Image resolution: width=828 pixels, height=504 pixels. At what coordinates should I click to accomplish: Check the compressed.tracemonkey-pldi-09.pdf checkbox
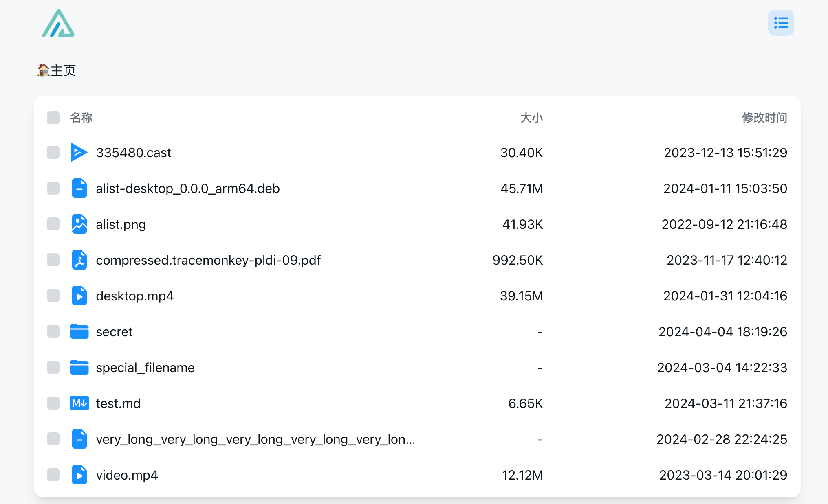click(x=53, y=260)
